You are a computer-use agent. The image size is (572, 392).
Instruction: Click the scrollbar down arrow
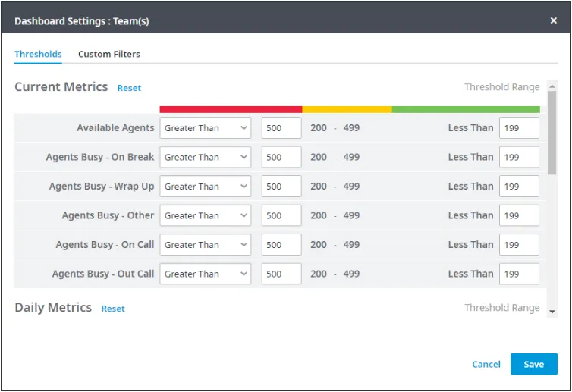point(552,312)
